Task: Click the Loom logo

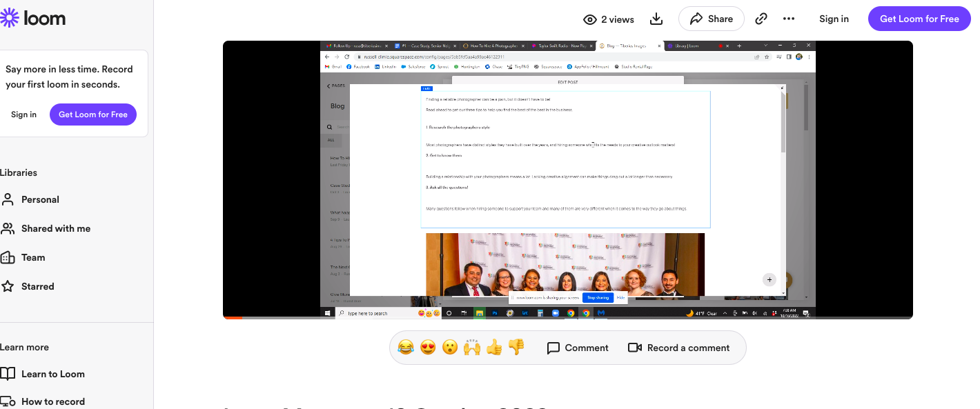Action: (32, 18)
